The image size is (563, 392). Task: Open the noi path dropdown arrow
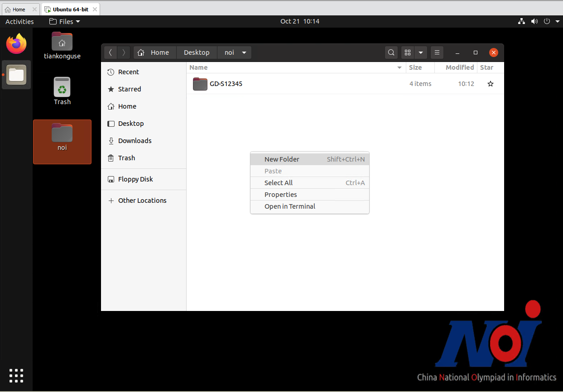(244, 53)
